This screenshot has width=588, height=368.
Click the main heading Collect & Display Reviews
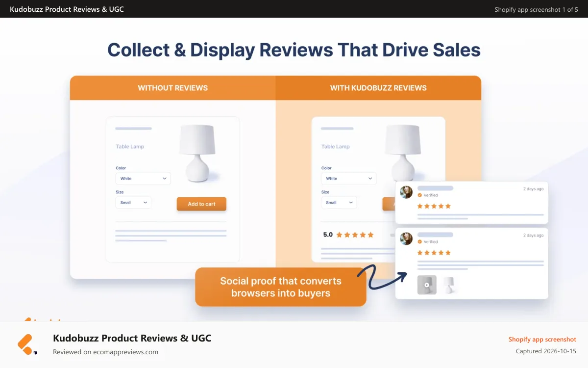click(294, 50)
